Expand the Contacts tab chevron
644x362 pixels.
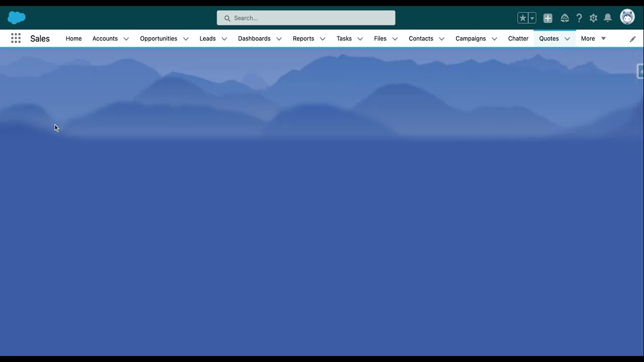click(442, 39)
